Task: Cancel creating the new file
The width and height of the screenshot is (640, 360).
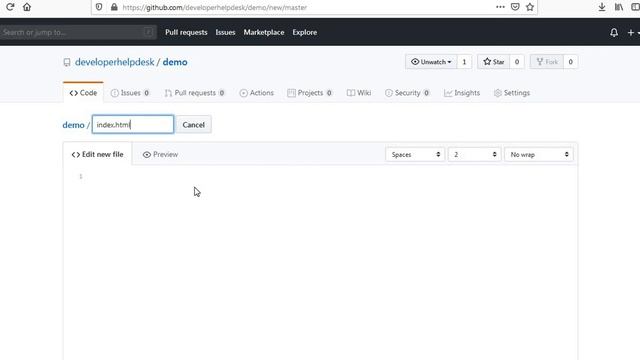Action: click(x=193, y=125)
